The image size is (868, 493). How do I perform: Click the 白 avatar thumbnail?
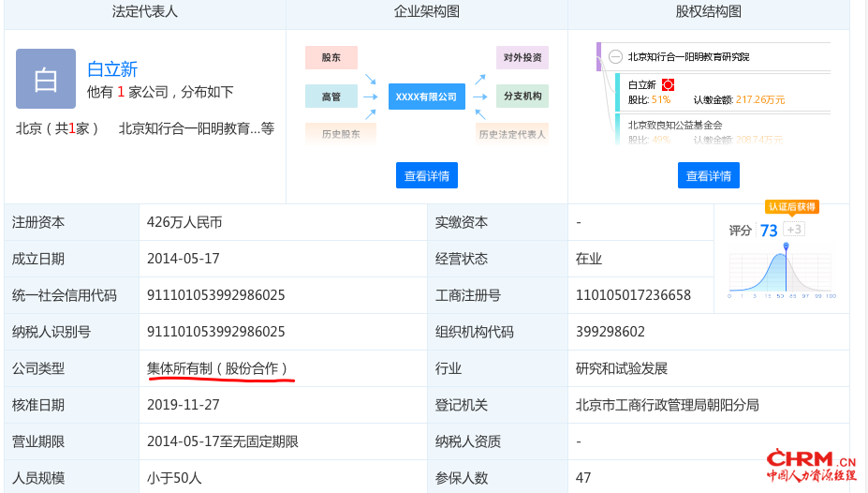click(x=46, y=79)
